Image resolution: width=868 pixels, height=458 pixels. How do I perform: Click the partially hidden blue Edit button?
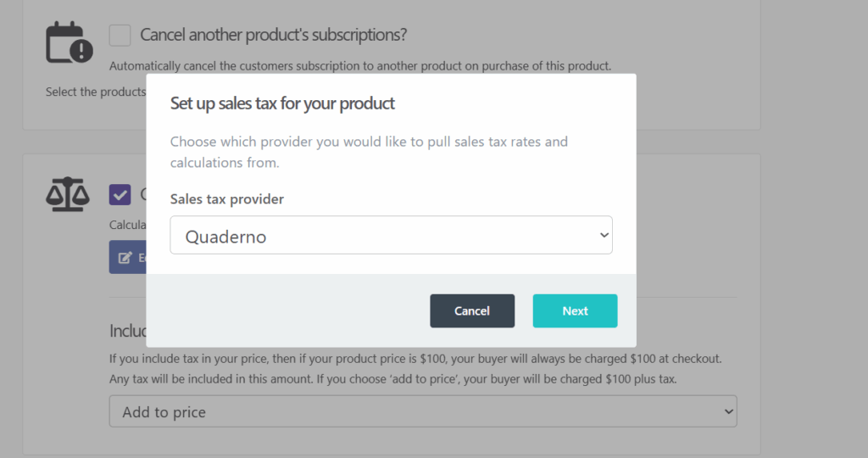128,257
